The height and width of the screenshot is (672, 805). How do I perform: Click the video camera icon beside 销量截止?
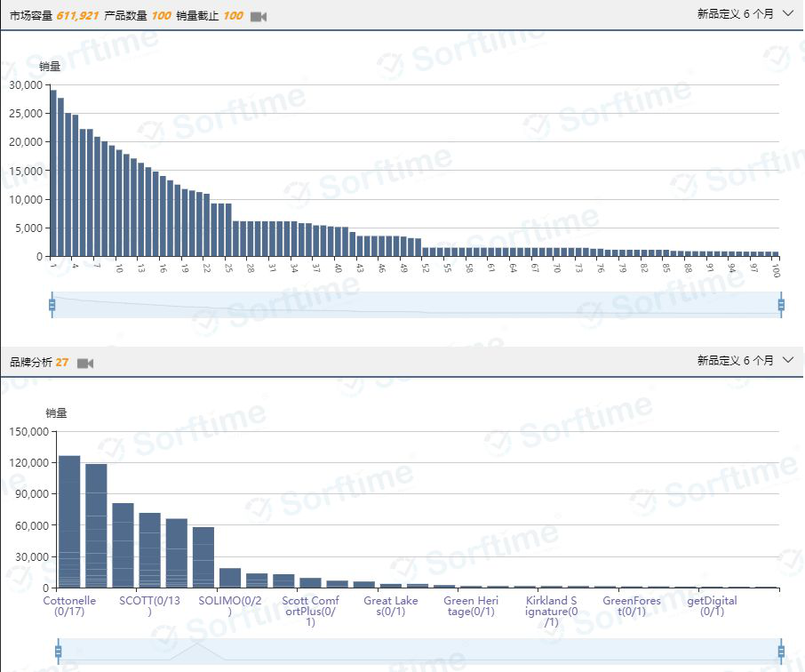tap(259, 17)
